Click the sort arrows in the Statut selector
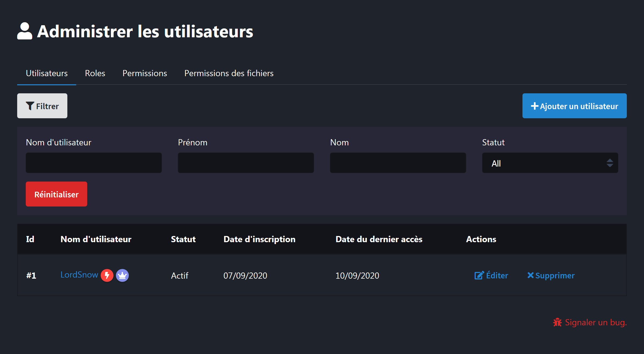Image resolution: width=644 pixels, height=354 pixels. [x=610, y=163]
